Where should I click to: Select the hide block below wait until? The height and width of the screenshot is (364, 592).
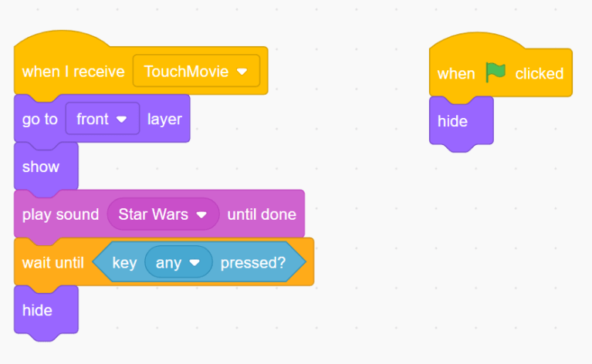tap(37, 310)
